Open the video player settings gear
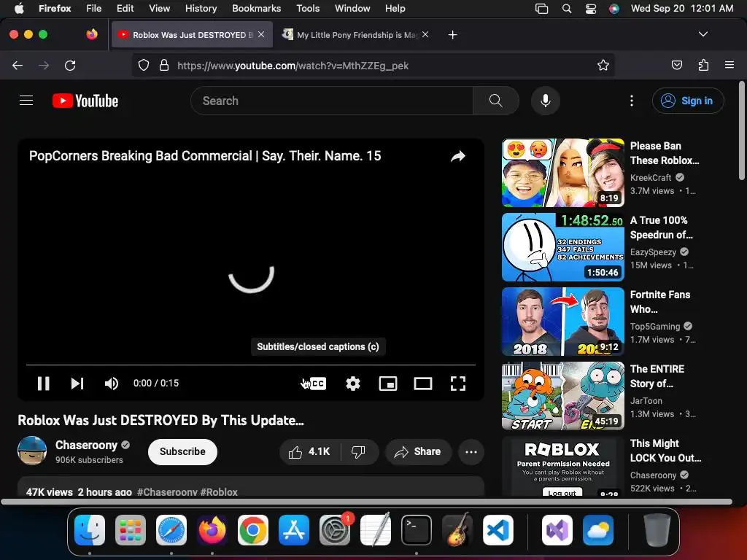747x560 pixels. [352, 384]
